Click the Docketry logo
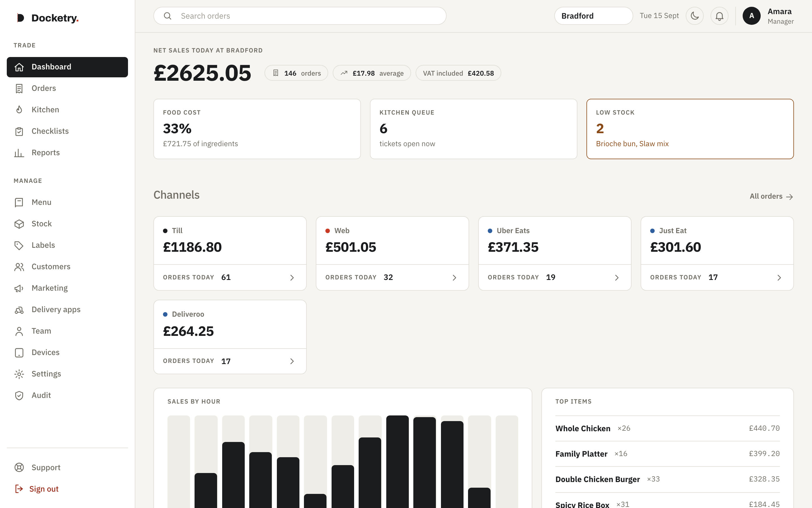This screenshot has width=812, height=508. point(48,18)
